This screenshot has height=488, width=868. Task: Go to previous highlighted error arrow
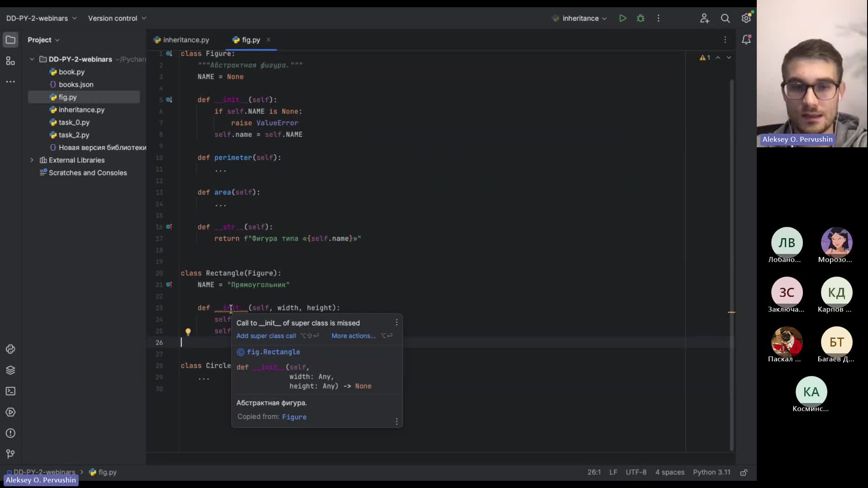pyautogui.click(x=718, y=57)
